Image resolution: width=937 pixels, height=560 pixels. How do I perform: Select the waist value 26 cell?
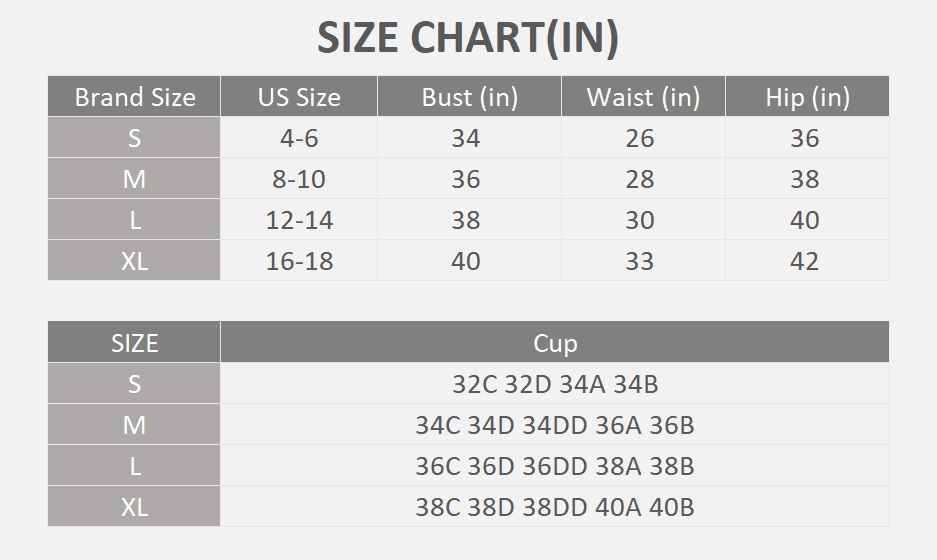pyautogui.click(x=640, y=138)
